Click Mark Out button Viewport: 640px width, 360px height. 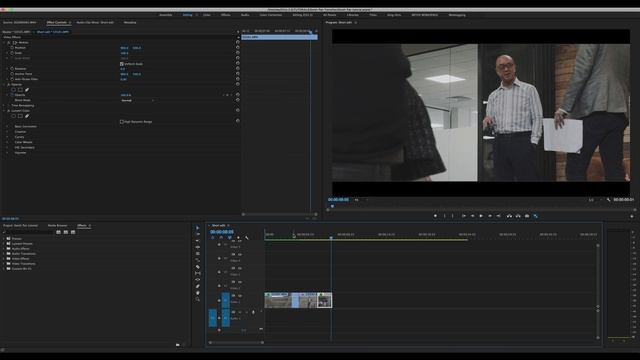453,216
